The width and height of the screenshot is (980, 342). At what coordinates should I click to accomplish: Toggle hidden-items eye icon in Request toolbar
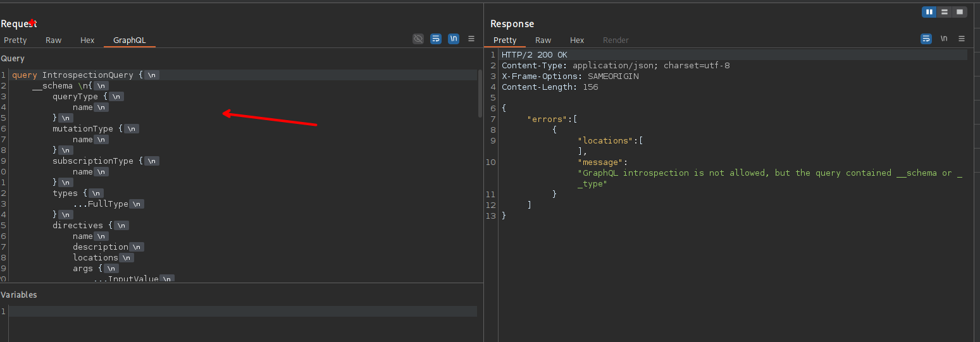point(418,39)
